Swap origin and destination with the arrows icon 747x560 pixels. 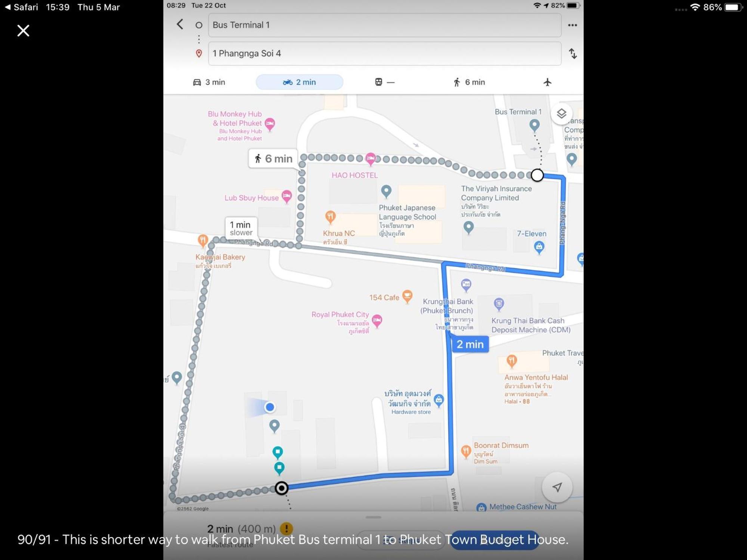tap(573, 54)
